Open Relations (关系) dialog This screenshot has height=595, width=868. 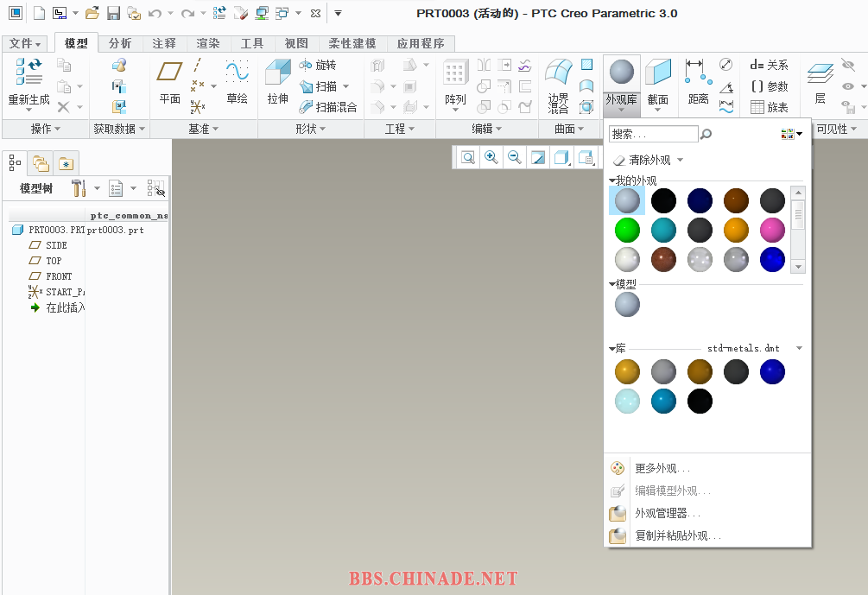769,65
